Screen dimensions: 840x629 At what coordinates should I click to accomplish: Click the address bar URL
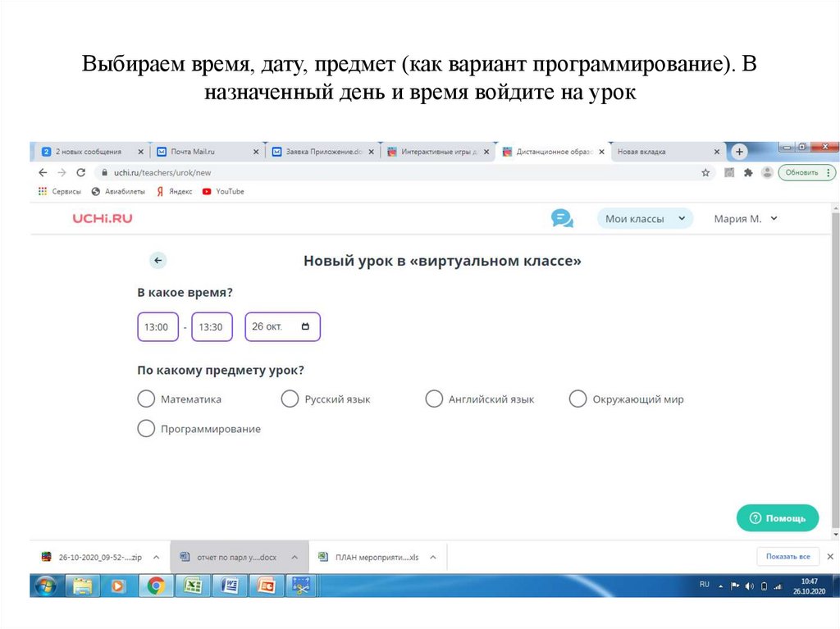pos(162,172)
